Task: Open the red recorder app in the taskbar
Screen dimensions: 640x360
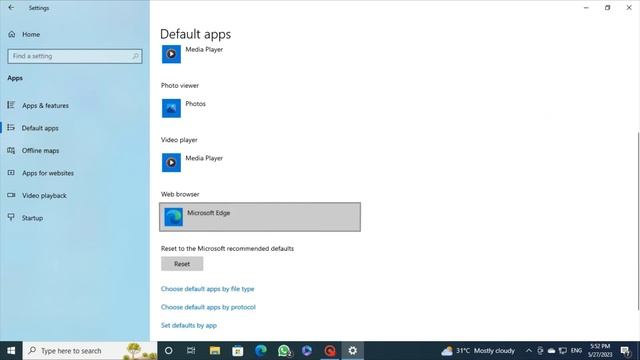Action: pyautogui.click(x=330, y=351)
